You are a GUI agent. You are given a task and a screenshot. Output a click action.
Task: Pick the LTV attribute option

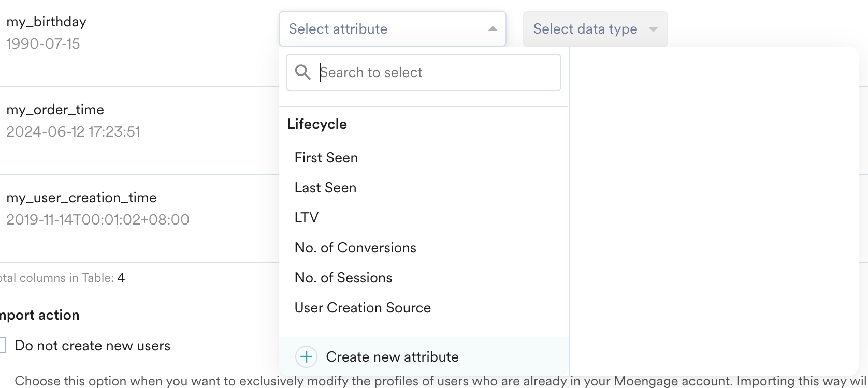point(307,218)
